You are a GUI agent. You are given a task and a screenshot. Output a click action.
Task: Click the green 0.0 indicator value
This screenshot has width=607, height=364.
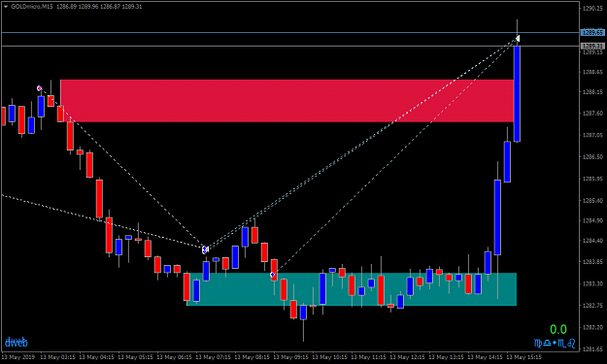558,330
